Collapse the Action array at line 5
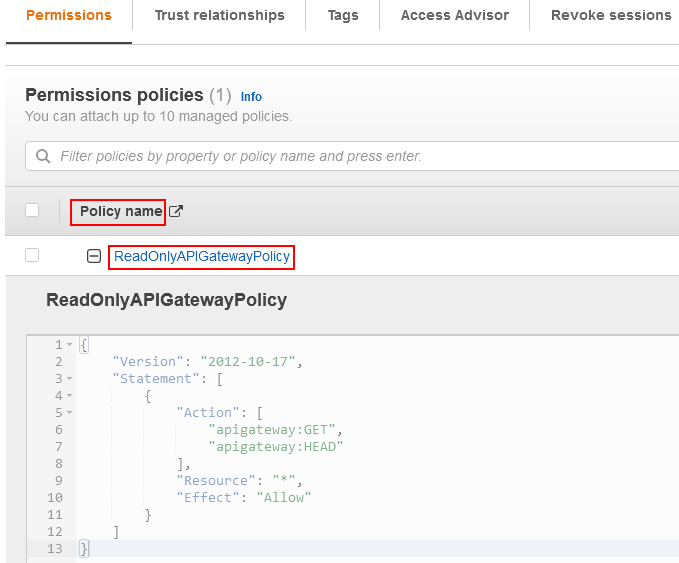 pyautogui.click(x=69, y=412)
